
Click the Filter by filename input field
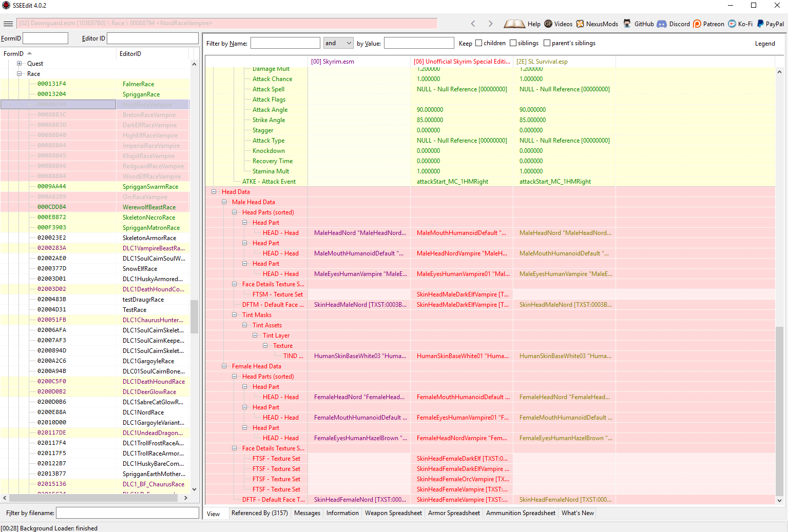pos(127,513)
